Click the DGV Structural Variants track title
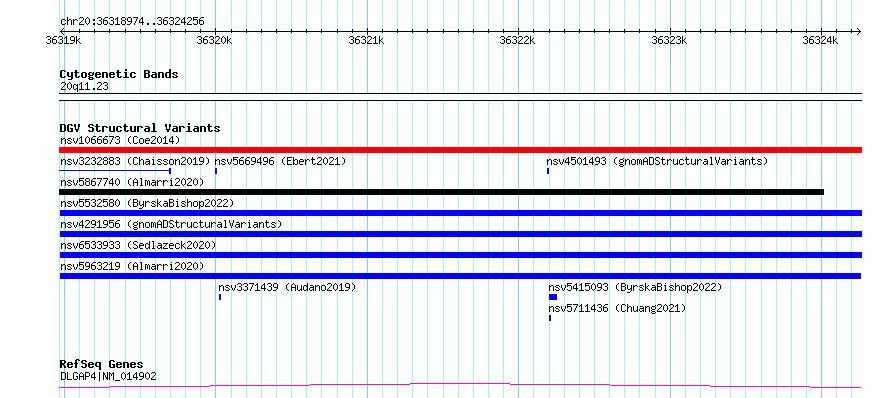Screen dimensions: 890x398 point(140,128)
